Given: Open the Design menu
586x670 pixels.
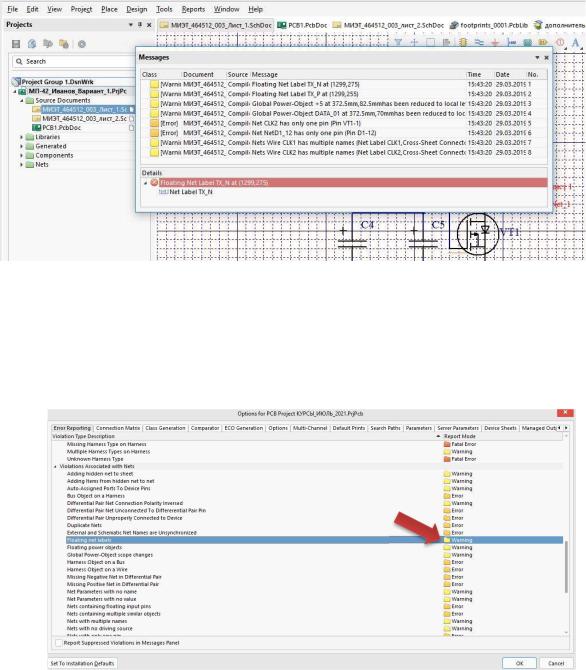Looking at the screenshot, I should pyautogui.click(x=136, y=9).
